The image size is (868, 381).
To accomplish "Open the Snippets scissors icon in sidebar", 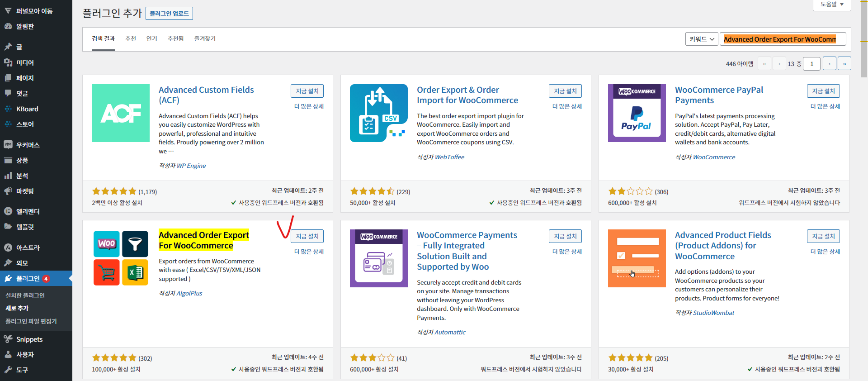I will tap(8, 339).
